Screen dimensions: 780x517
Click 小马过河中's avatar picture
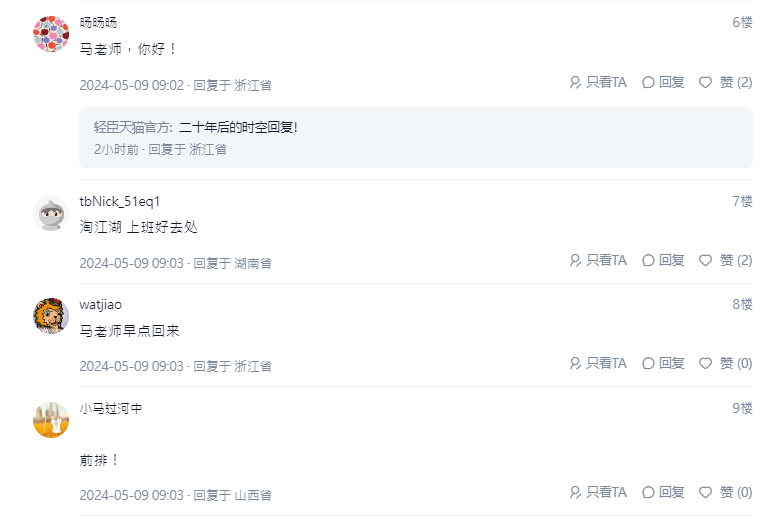click(x=51, y=419)
